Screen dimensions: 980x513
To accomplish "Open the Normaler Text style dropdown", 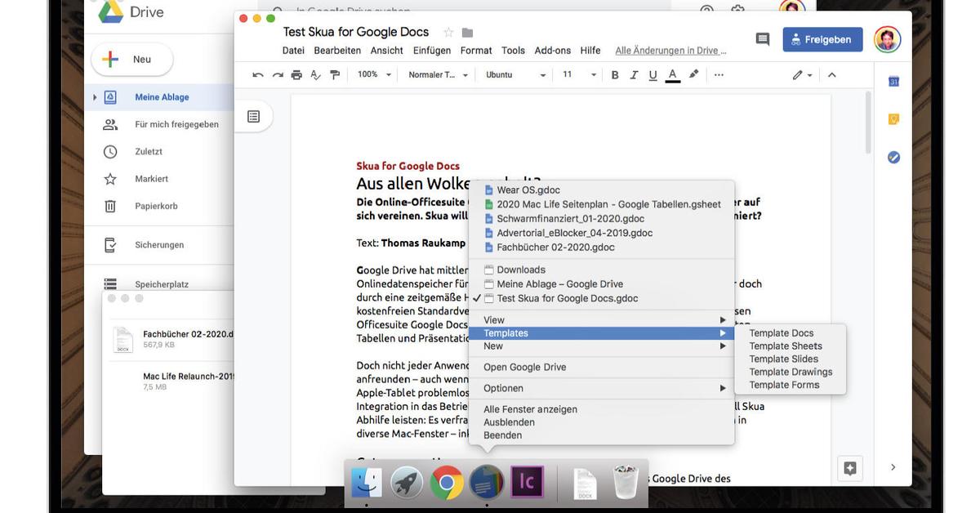I will tap(439, 74).
